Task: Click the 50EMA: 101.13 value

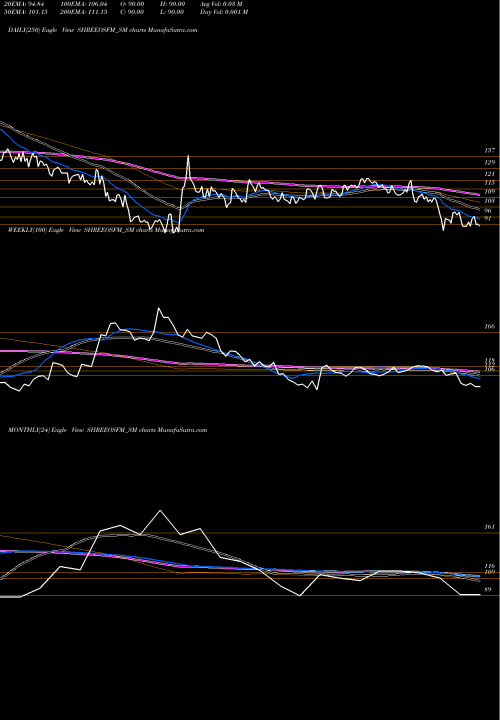Action: click(x=28, y=12)
